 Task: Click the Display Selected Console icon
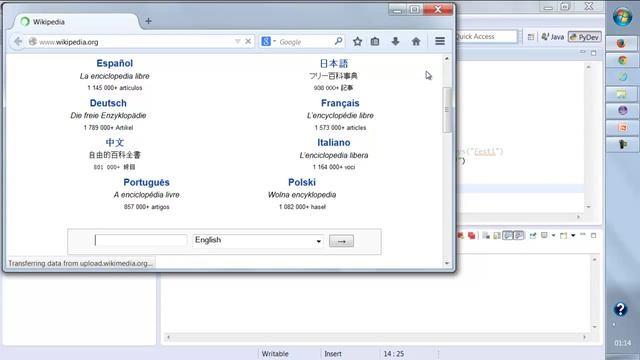(544, 236)
